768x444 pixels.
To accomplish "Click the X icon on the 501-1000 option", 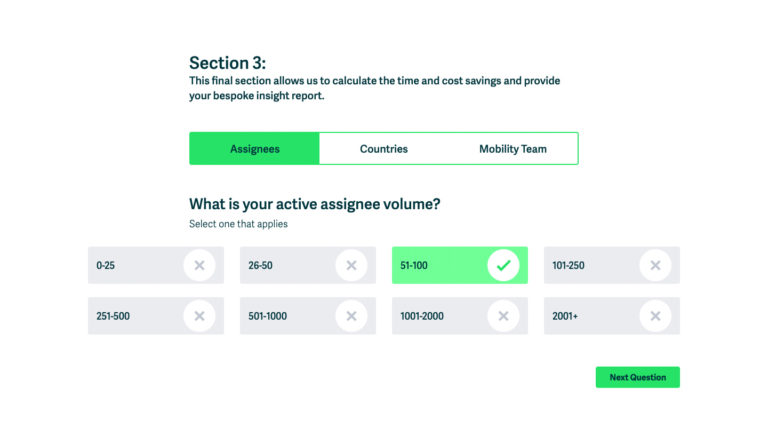I will pyautogui.click(x=351, y=316).
